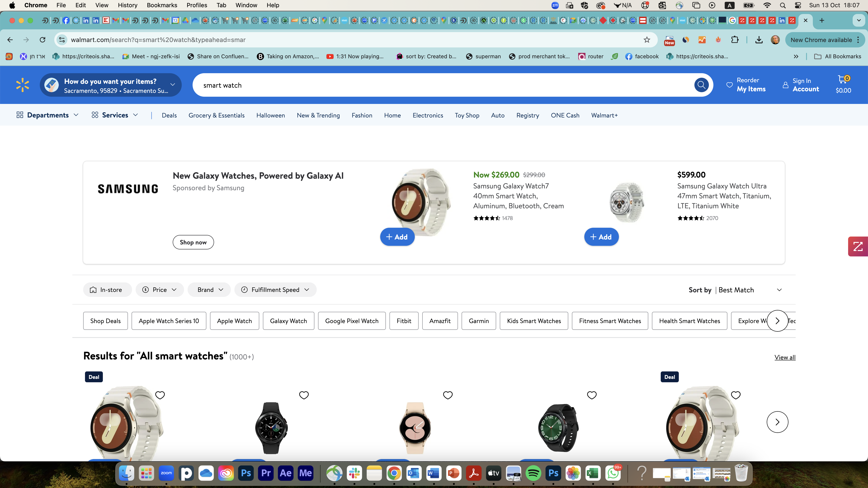Favorite the first cream Galaxy Watch7 result
This screenshot has height=488, width=868.
(x=160, y=395)
